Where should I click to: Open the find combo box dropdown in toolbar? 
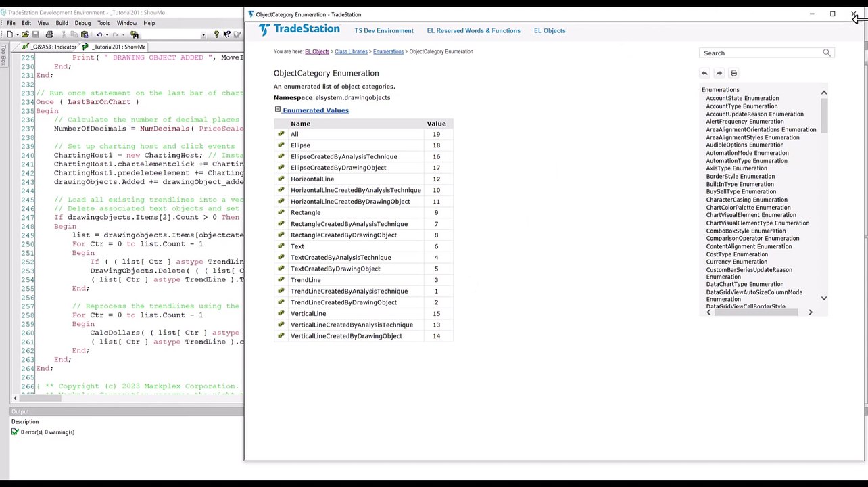tap(205, 34)
